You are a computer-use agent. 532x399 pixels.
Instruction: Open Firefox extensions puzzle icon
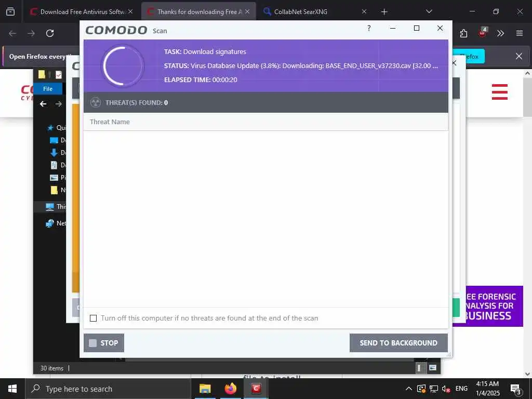point(463,33)
